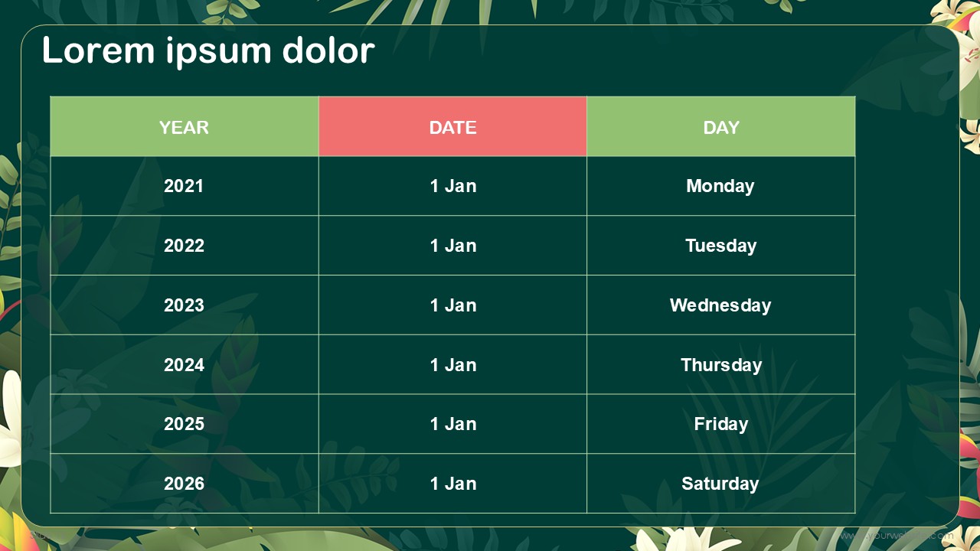Click the '1 Jan' cell beside Thursday

452,364
